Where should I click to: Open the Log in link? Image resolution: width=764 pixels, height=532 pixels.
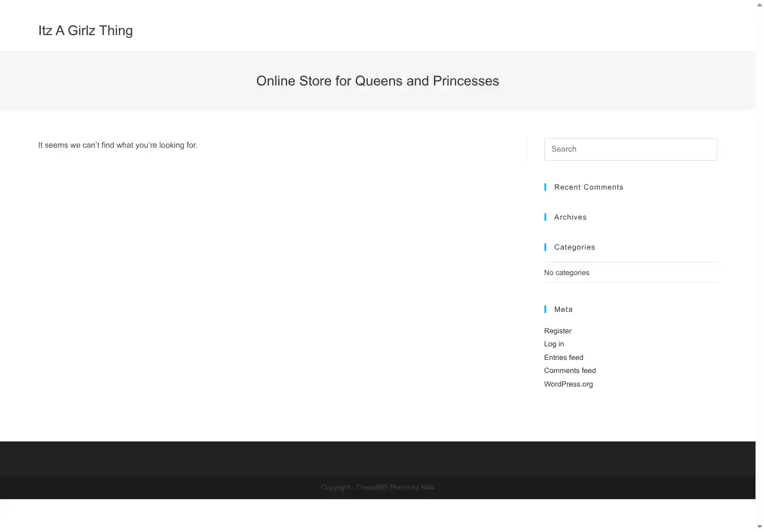pos(553,344)
